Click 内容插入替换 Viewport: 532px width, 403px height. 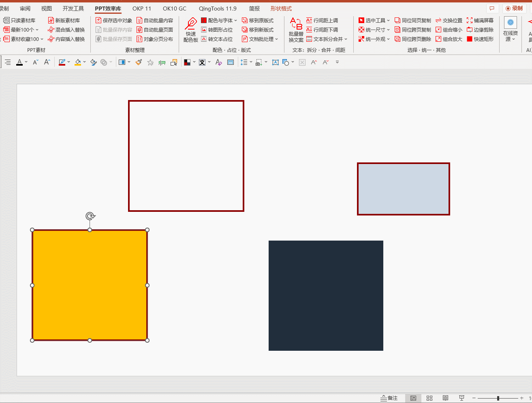[66, 39]
